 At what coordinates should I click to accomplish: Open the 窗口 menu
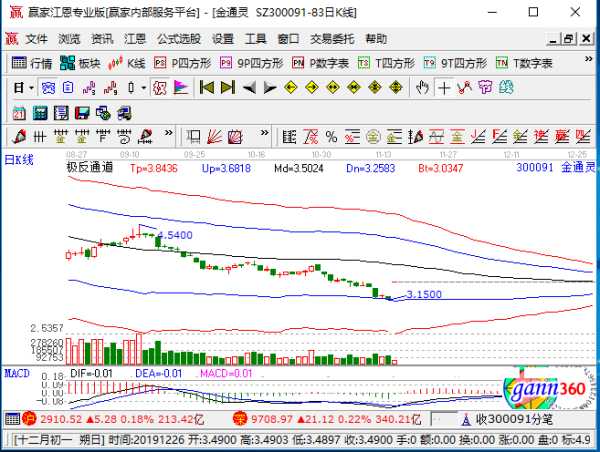pyautogui.click(x=289, y=39)
